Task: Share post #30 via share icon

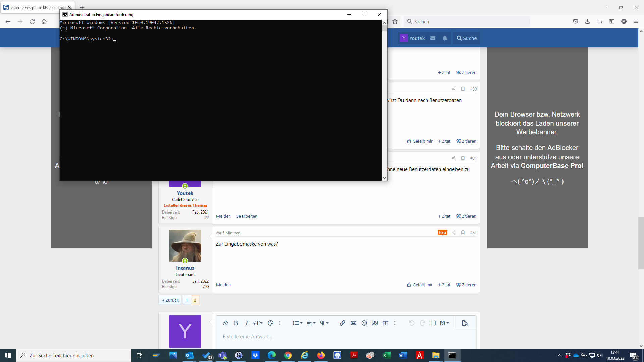Action: pyautogui.click(x=453, y=89)
